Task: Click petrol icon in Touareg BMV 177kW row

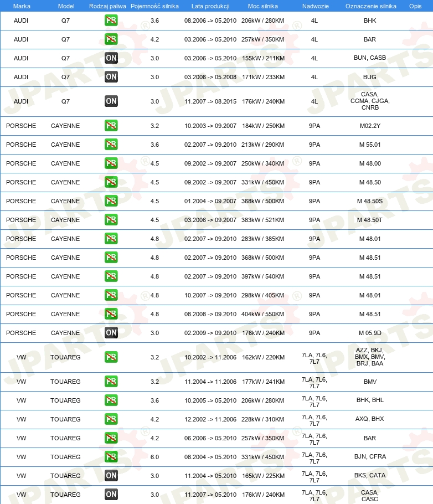Action: tap(111, 382)
